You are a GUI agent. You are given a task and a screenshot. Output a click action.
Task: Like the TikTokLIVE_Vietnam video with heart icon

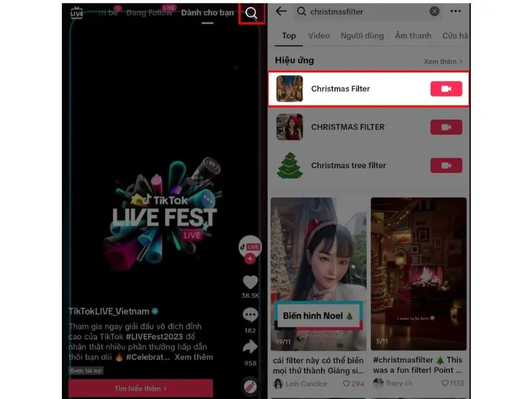pos(251,282)
